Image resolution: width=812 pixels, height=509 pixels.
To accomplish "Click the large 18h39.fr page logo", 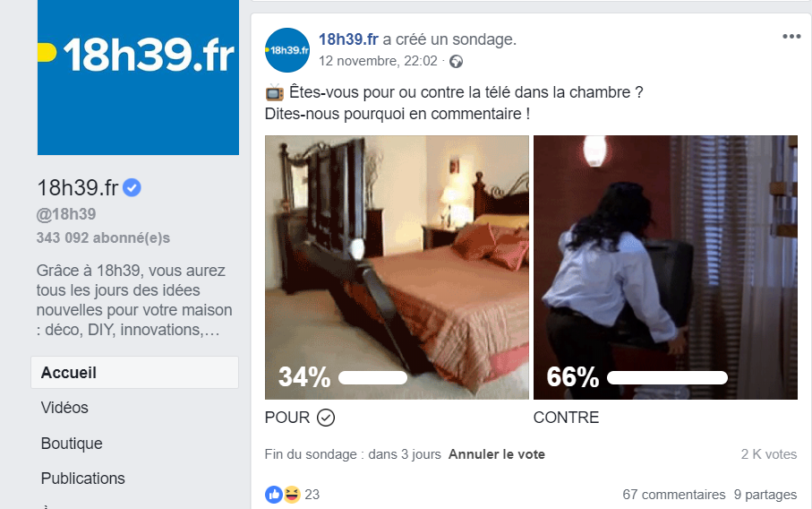I will tap(138, 77).
